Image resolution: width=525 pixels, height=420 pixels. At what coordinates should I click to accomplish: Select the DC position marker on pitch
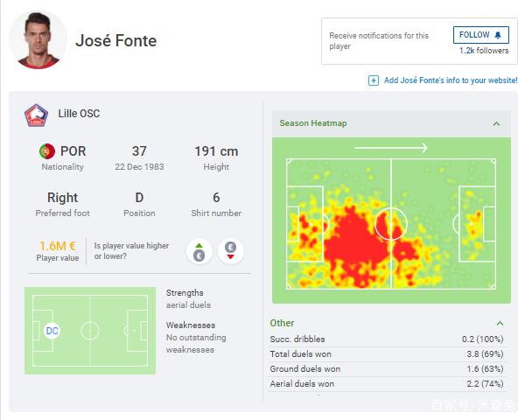pyautogui.click(x=52, y=331)
